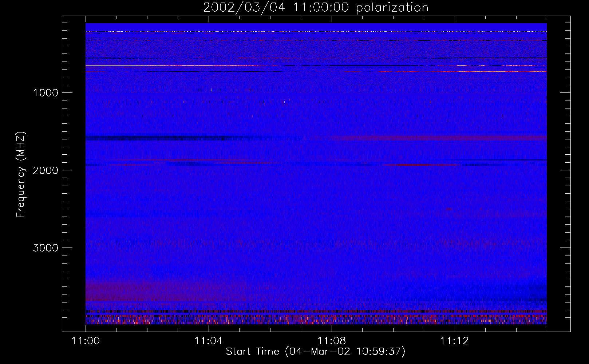This screenshot has height=364, width=589.
Task: Select the 11:12 time tick label
Action: (x=454, y=341)
